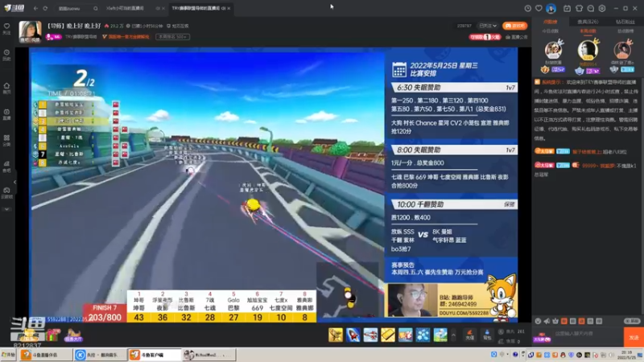Select this week's ranking sub-tab
644x362 pixels.
[588, 31]
